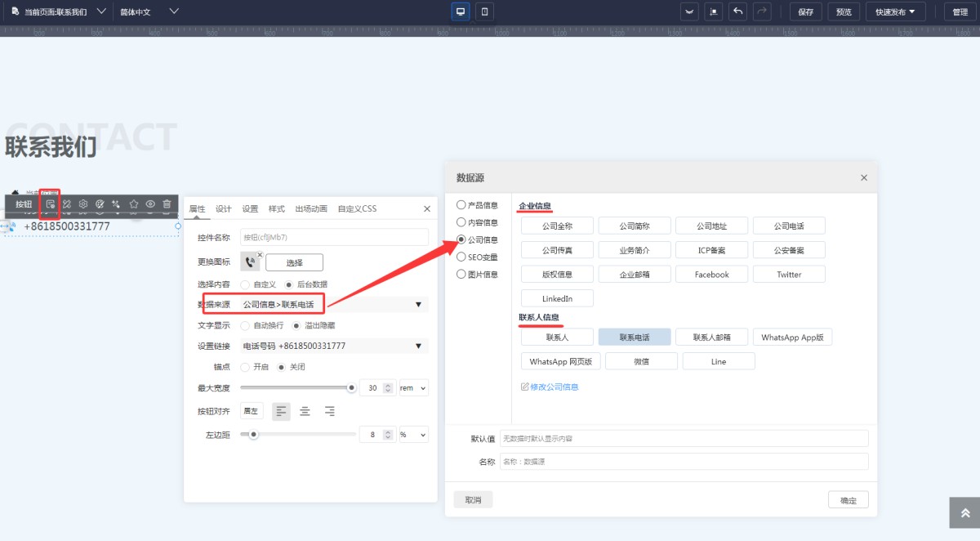This screenshot has width=980, height=541.
Task: Select the 联系电话 data source option
Action: (635, 337)
